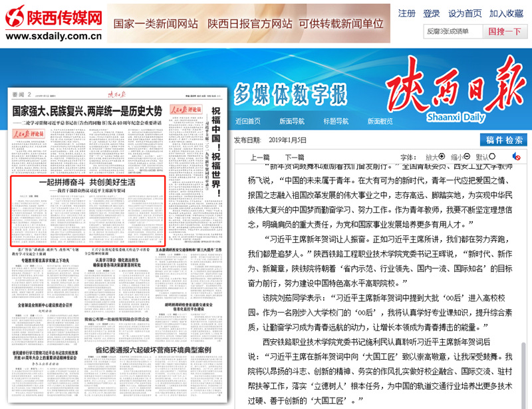Open the 注册 register link
This screenshot has height=409, width=532.
(407, 13)
